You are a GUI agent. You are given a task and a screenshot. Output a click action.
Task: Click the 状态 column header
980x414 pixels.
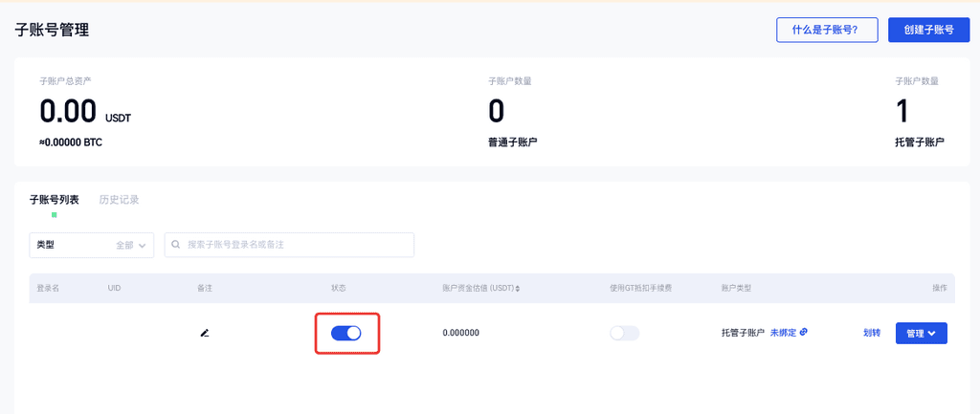coord(339,288)
